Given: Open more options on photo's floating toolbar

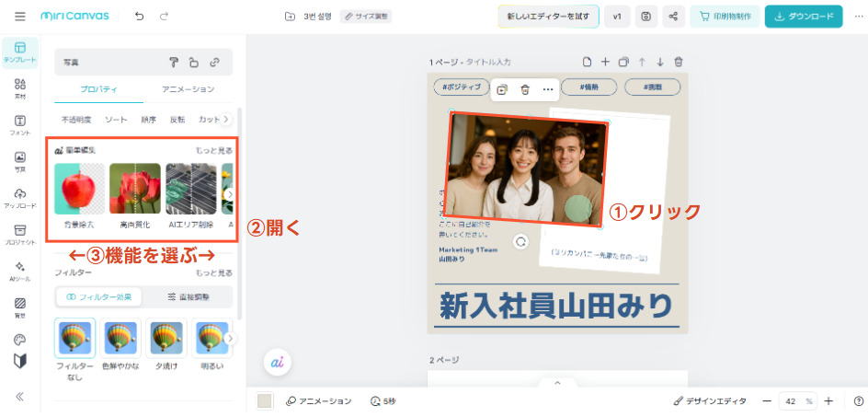Looking at the screenshot, I should point(548,90).
